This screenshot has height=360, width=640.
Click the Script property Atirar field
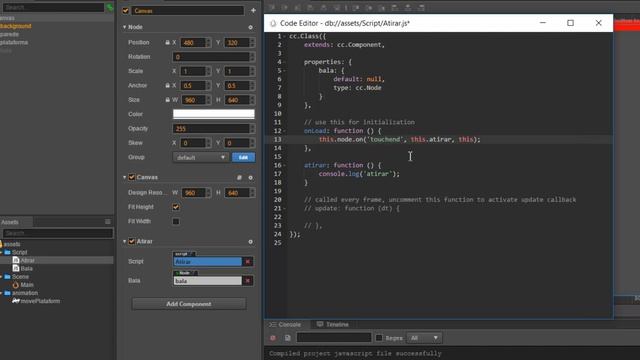[207, 262]
